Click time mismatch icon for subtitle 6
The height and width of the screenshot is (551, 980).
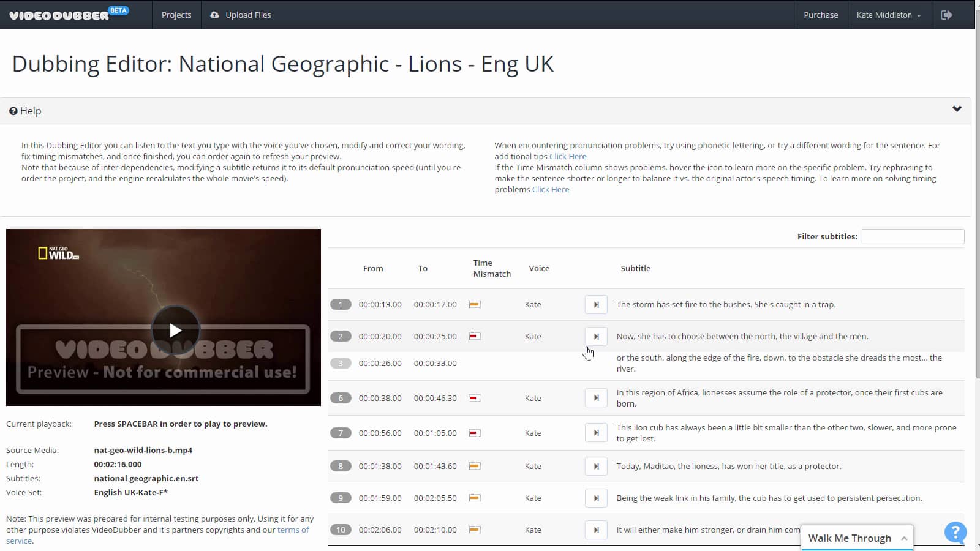pos(475,398)
